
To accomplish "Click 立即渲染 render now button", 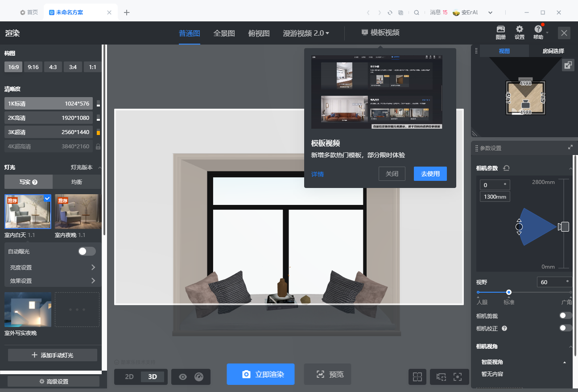I will click(x=260, y=374).
